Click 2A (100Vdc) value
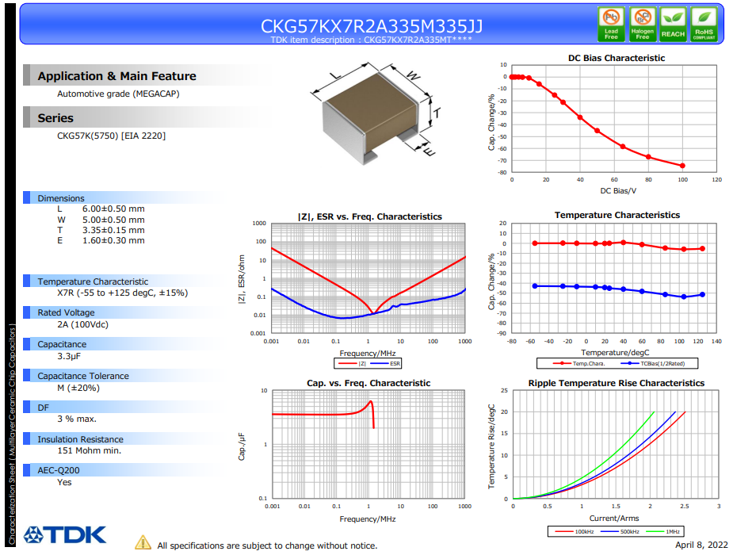 [x=82, y=324]
